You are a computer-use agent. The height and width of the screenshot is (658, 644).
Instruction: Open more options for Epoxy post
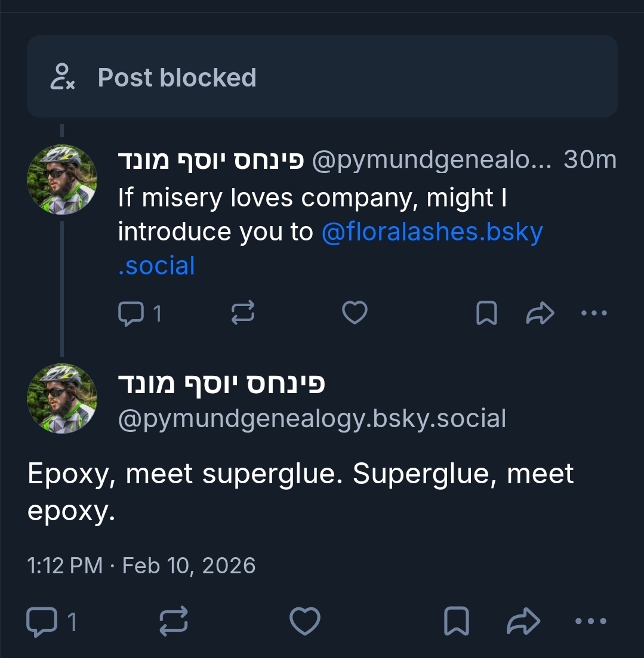click(590, 622)
